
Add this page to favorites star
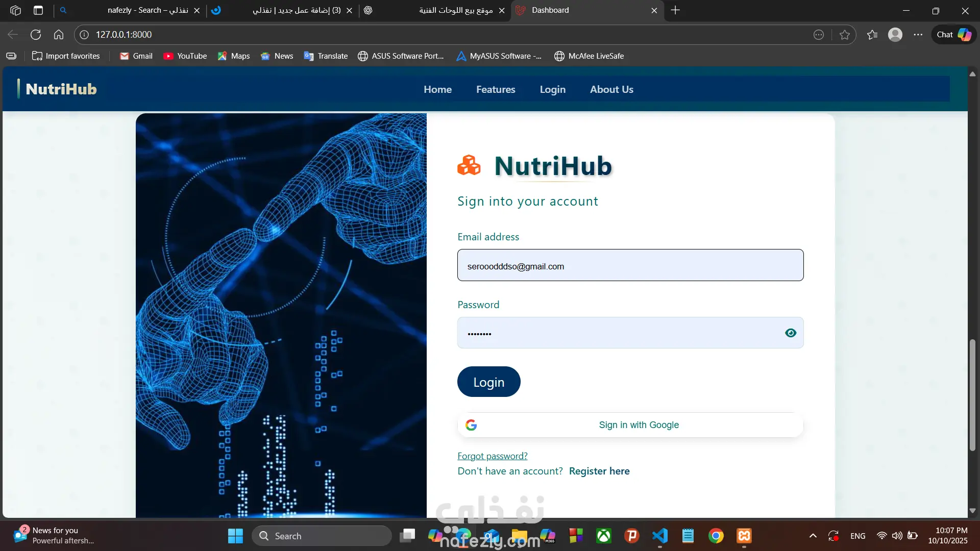(x=845, y=35)
